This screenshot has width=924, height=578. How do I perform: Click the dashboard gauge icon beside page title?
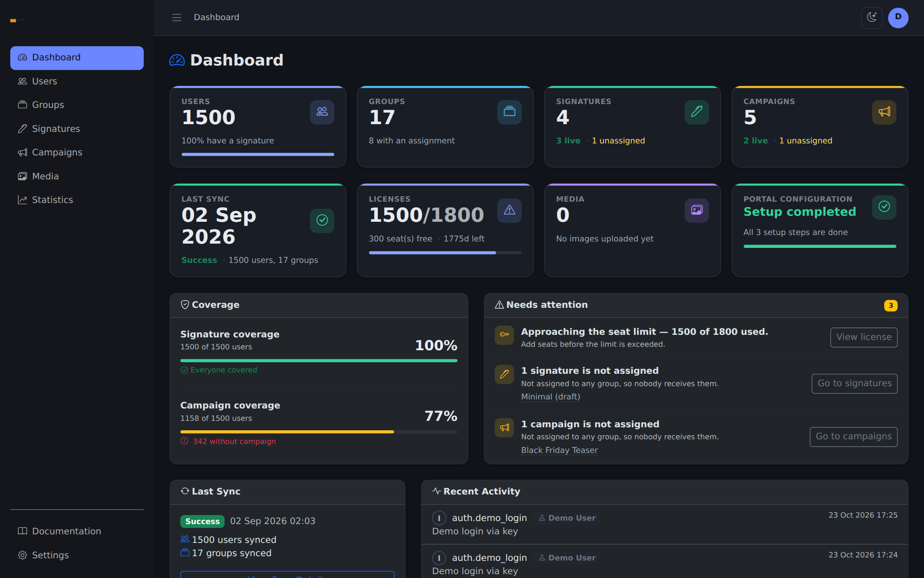tap(177, 60)
